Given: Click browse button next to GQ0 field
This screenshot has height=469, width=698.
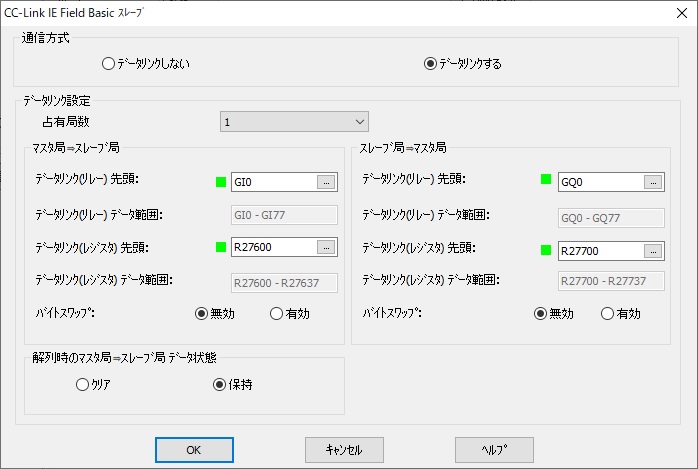Looking at the screenshot, I should (x=653, y=182).
